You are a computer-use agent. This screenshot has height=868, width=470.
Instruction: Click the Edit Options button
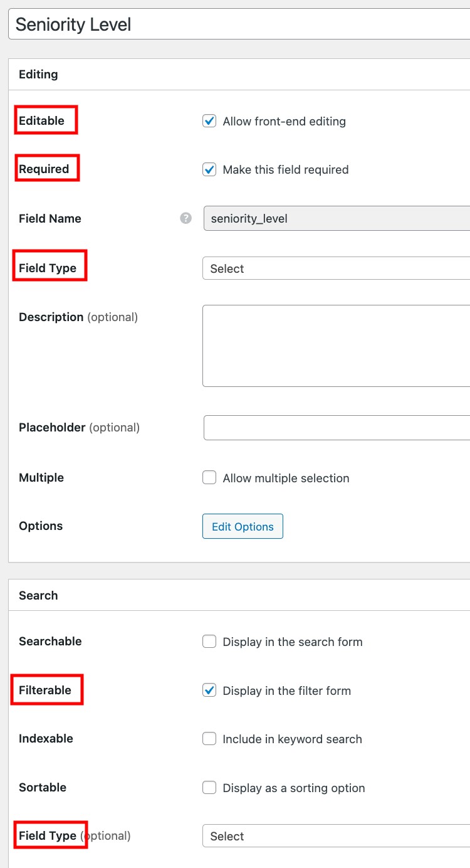[243, 526]
